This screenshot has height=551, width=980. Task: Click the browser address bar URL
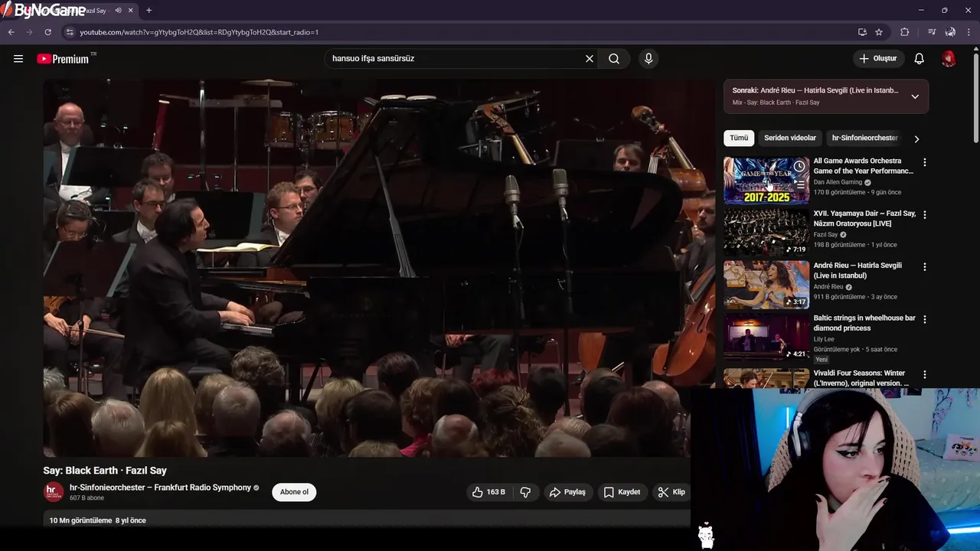pyautogui.click(x=199, y=32)
